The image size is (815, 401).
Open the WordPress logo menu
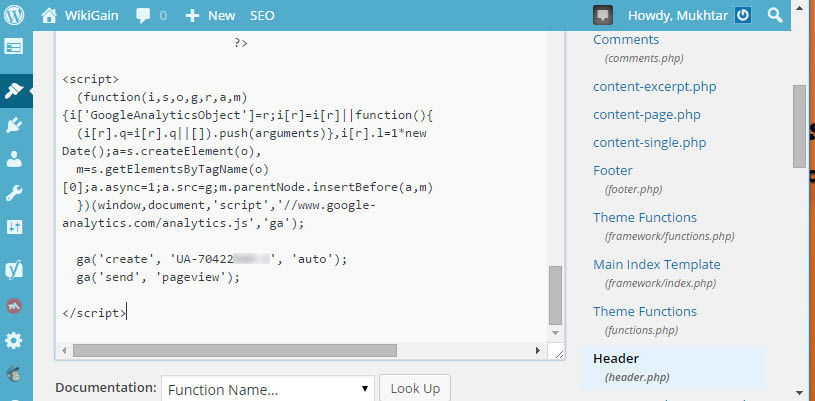coord(14,15)
